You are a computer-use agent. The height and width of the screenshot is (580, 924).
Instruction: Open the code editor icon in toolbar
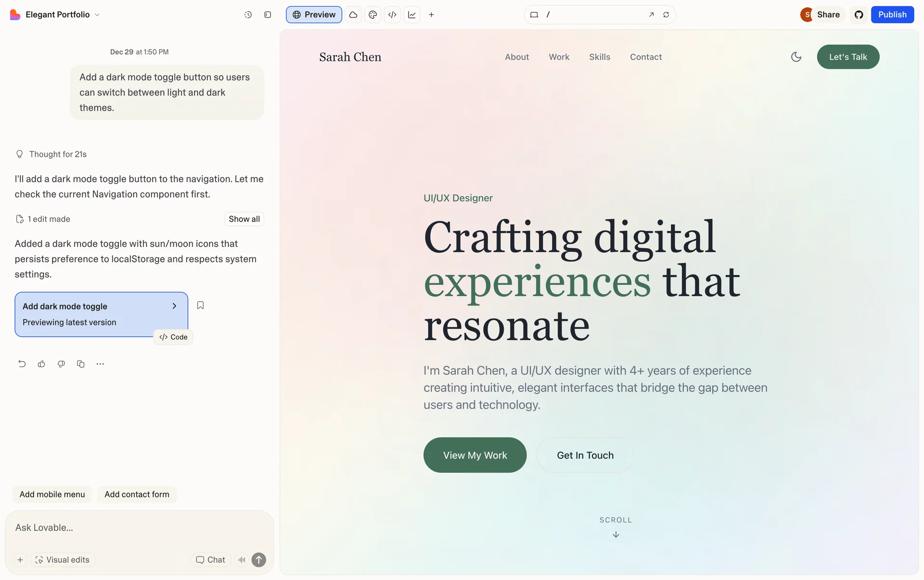pos(392,15)
